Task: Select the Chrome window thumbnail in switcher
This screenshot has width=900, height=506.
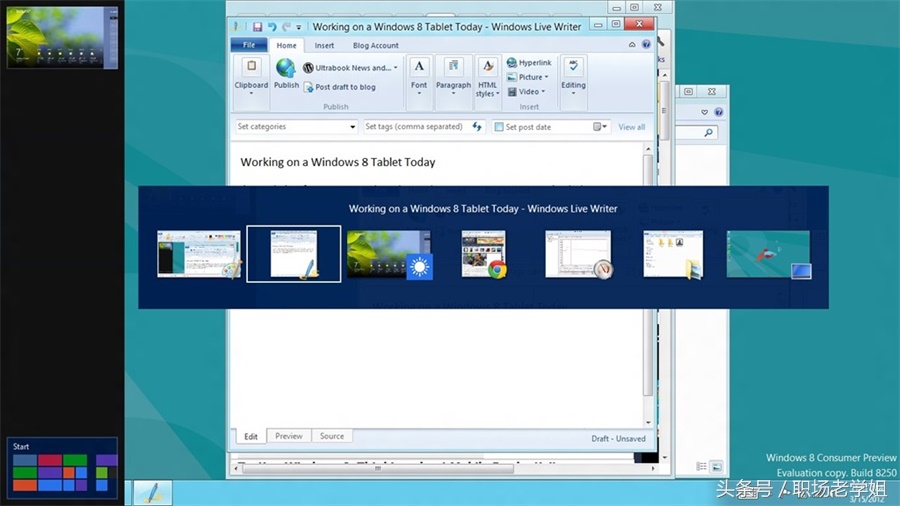Action: (x=484, y=255)
